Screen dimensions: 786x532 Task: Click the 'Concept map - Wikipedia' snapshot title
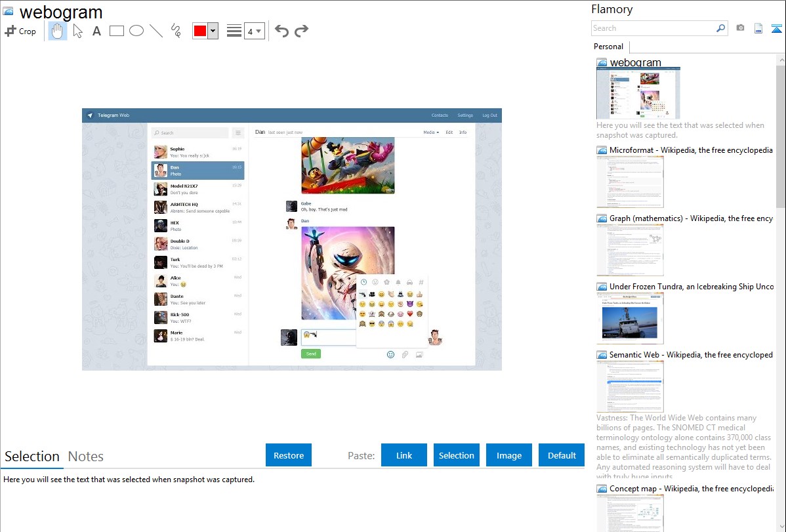pyautogui.click(x=691, y=488)
